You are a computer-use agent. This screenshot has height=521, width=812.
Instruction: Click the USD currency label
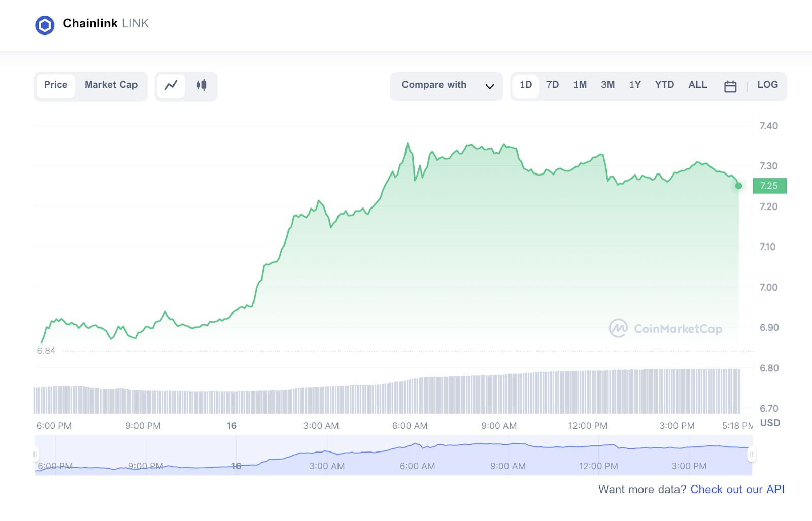pos(770,423)
